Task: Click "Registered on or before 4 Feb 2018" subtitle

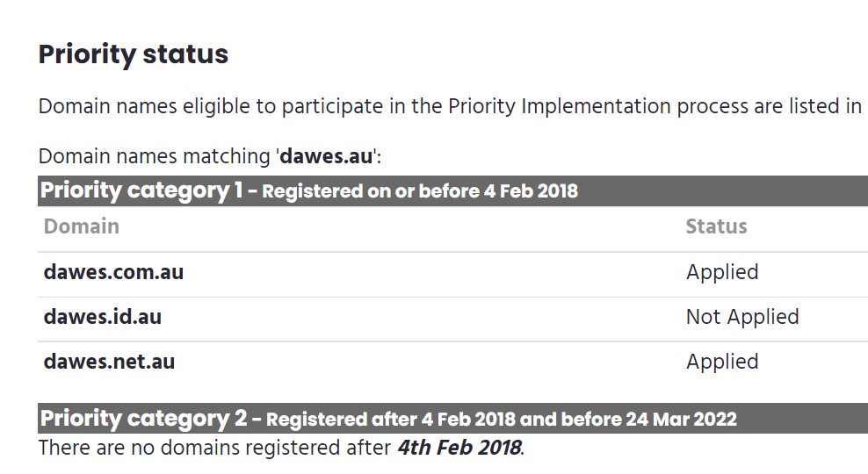Action: click(420, 191)
